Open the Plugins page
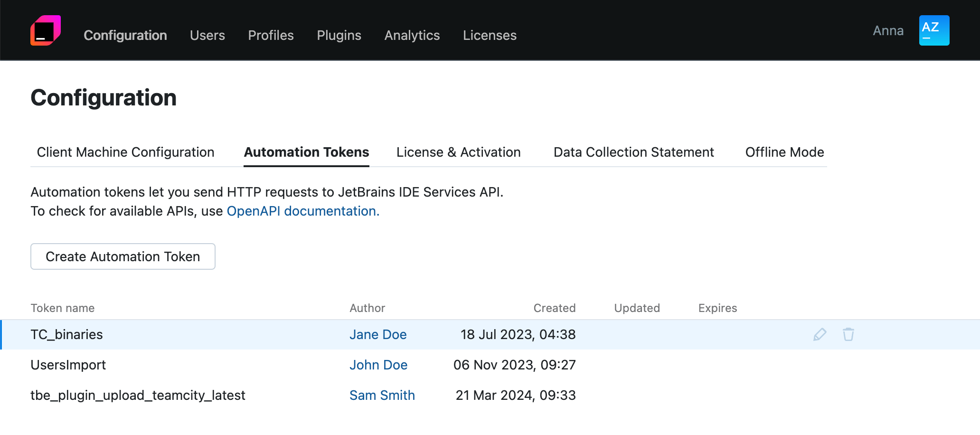Image resolution: width=980 pixels, height=435 pixels. tap(339, 35)
